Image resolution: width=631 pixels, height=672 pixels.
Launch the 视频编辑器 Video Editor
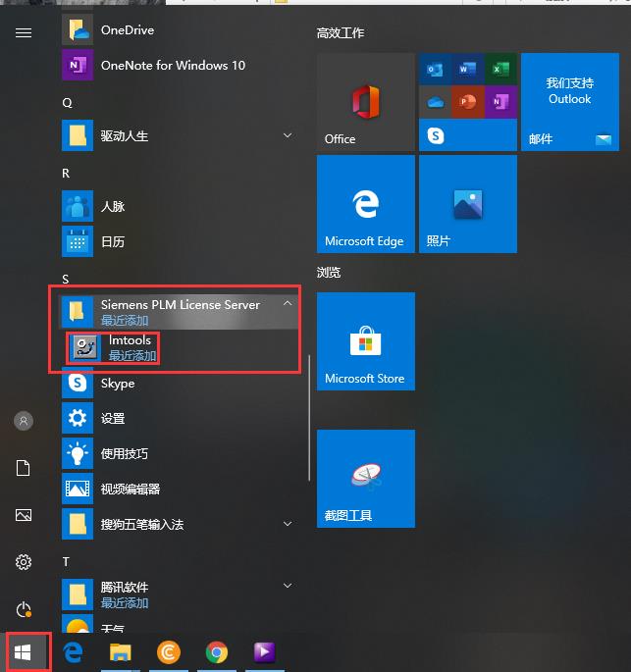tap(180, 489)
